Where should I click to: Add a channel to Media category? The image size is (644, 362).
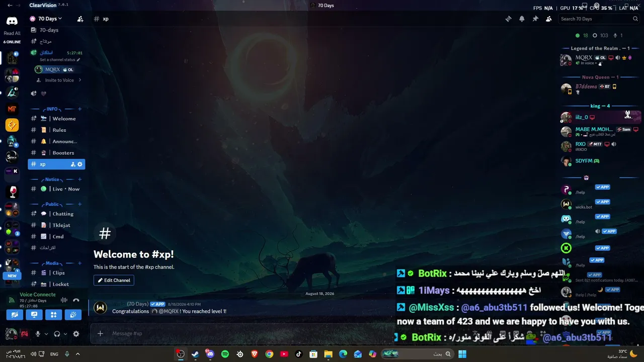click(79, 263)
